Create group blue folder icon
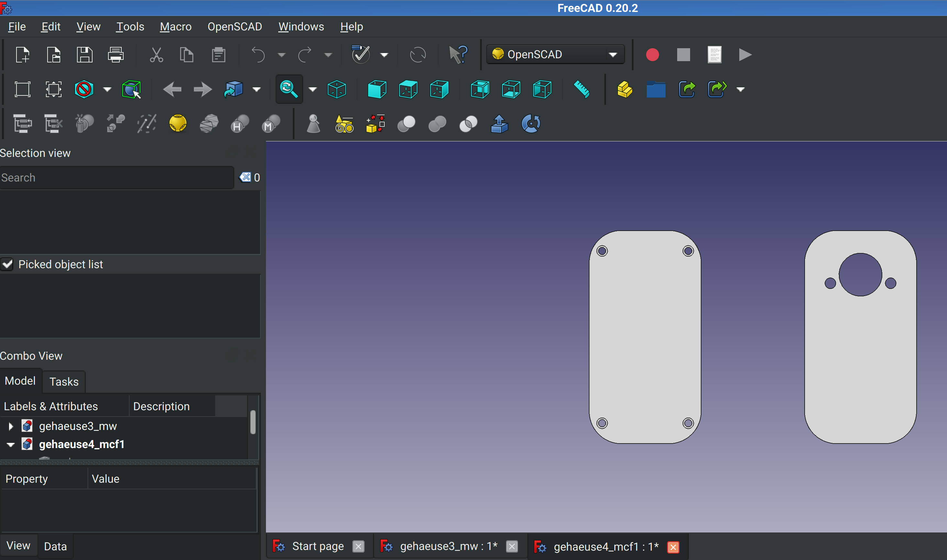 tap(656, 89)
